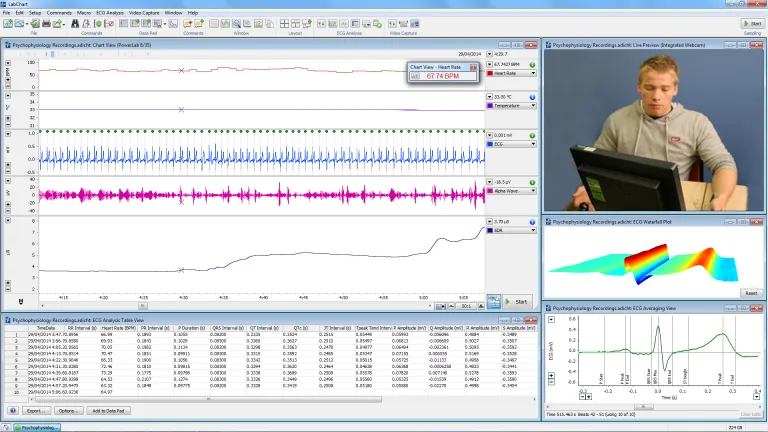This screenshot has width=768, height=432.
Task: Click the Export button in ECG table
Action: 36,410
